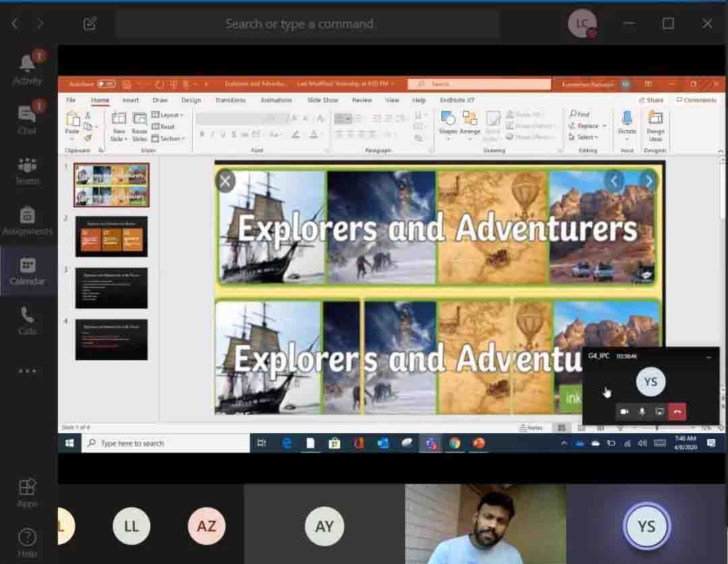The height and width of the screenshot is (564, 728).
Task: Open the Chat section in sidebar
Action: [27, 119]
